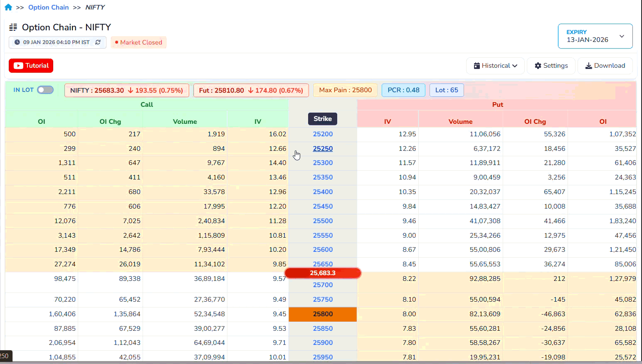
Task: Click the red spot price marker 25,683.3
Action: coord(323,273)
